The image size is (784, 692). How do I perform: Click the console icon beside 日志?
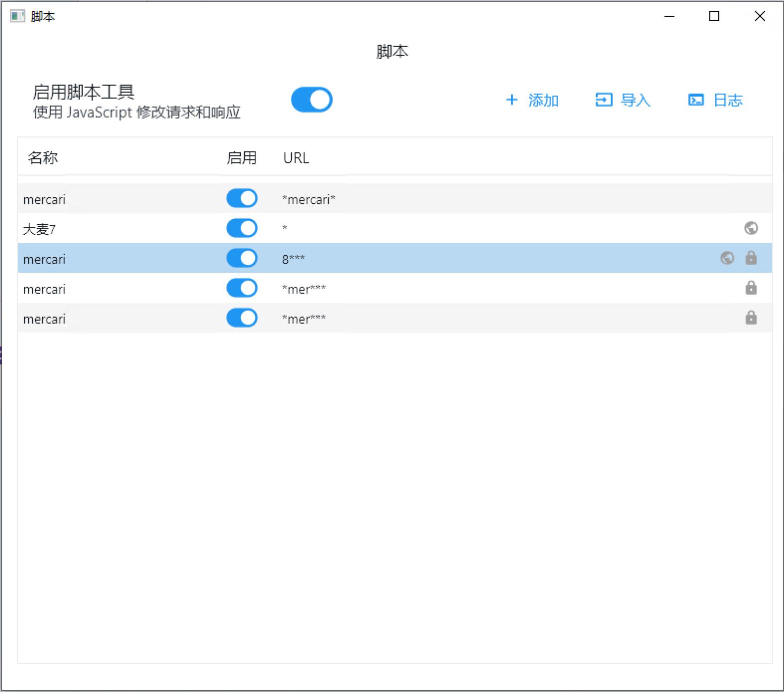(x=696, y=100)
